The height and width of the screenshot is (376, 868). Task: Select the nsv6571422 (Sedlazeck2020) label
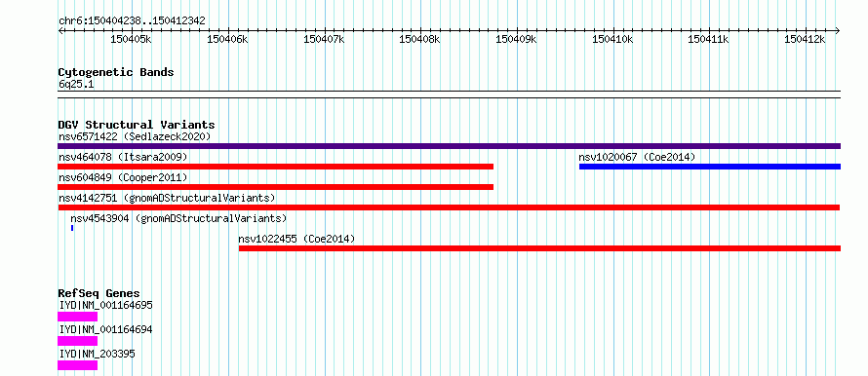click(x=135, y=136)
